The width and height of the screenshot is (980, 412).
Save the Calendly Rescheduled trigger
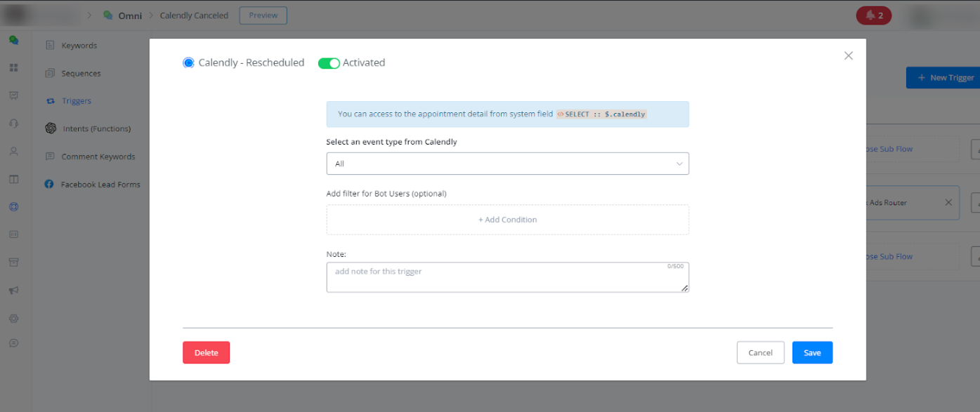pos(812,353)
